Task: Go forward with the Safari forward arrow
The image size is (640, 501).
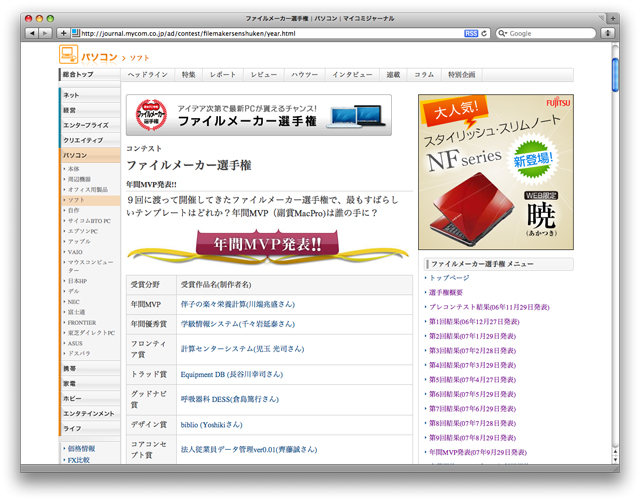Action: (45, 33)
